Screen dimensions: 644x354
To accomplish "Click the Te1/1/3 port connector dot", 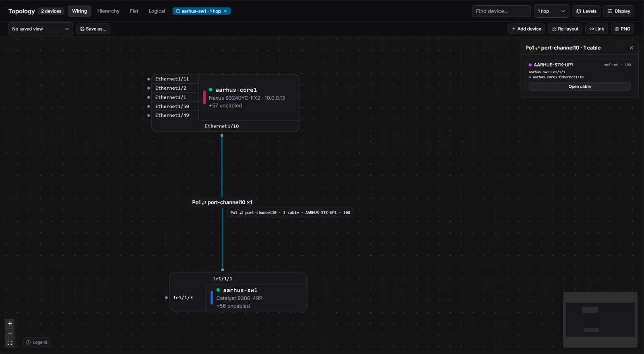I will tap(166, 298).
